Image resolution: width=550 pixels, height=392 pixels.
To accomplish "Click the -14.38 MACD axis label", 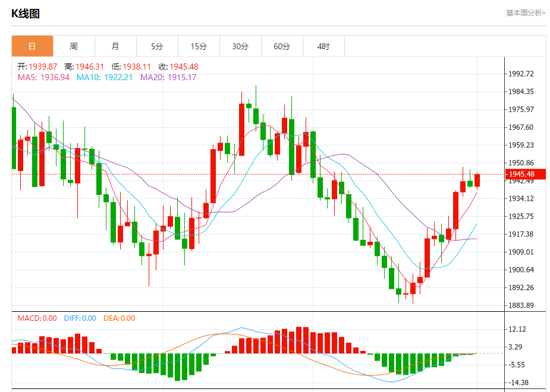I will tap(518, 382).
